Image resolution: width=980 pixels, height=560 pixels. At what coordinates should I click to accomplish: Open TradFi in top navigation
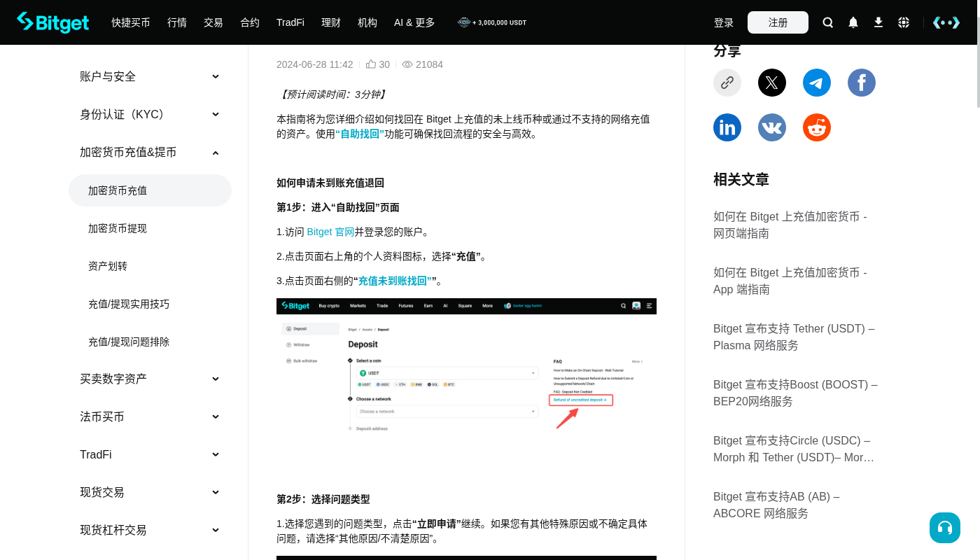click(290, 22)
